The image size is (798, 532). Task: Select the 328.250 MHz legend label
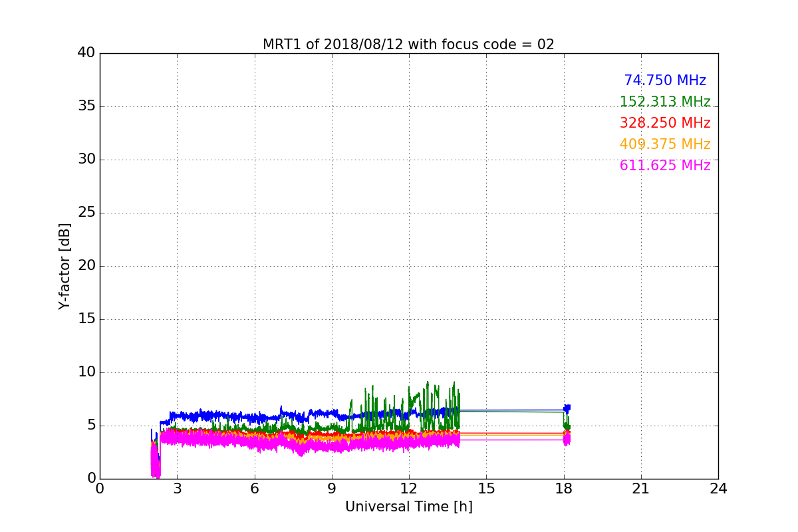pos(665,123)
